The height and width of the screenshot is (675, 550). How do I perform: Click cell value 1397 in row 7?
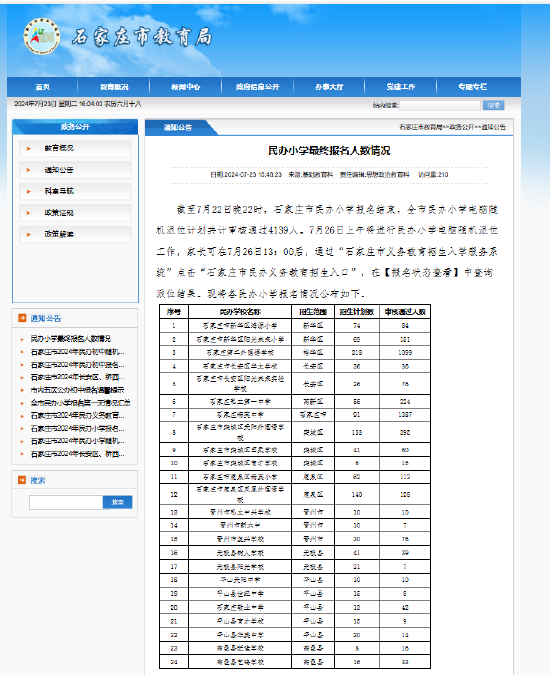[x=405, y=415]
